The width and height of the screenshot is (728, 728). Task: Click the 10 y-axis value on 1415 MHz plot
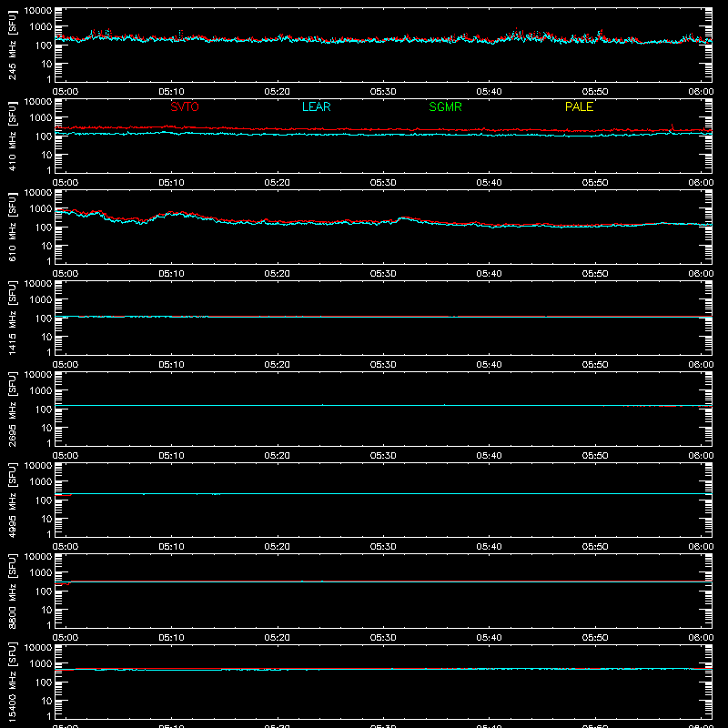pos(46,337)
